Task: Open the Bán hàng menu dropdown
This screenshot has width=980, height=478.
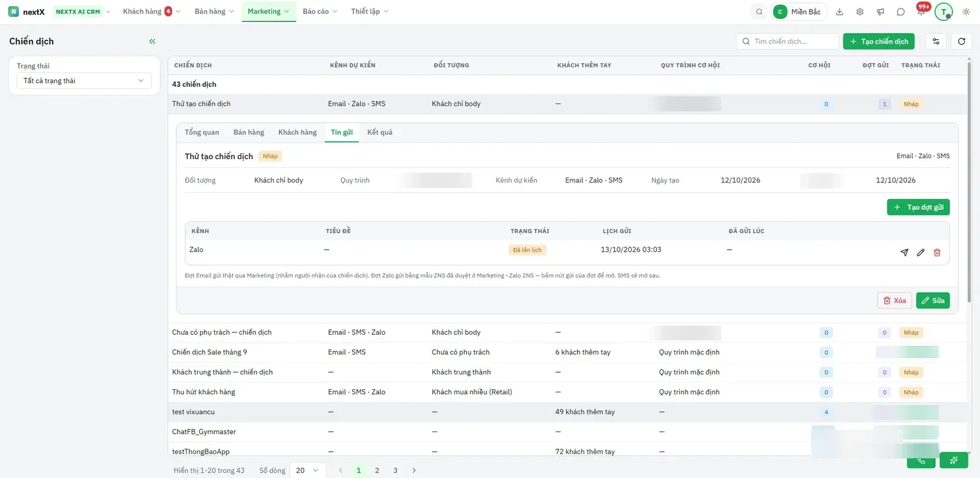Action: 214,12
